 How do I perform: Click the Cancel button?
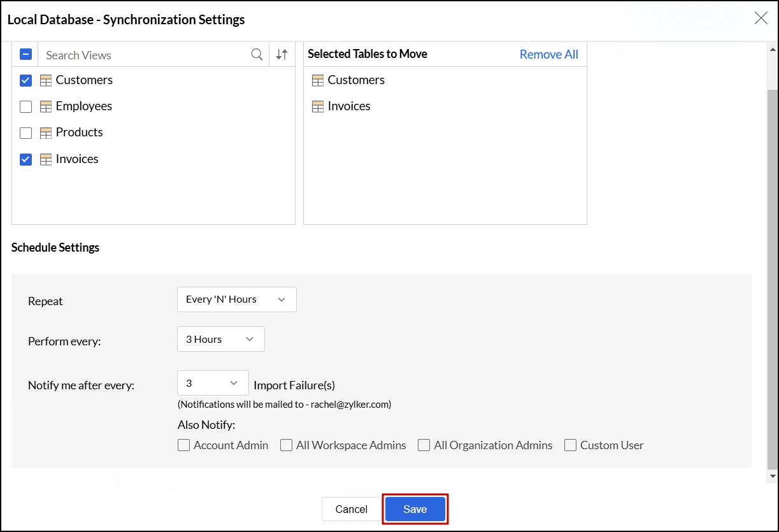(351, 509)
